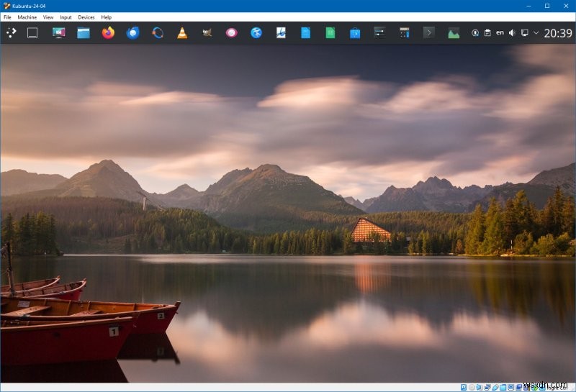Launch VLC media player

[182, 33]
